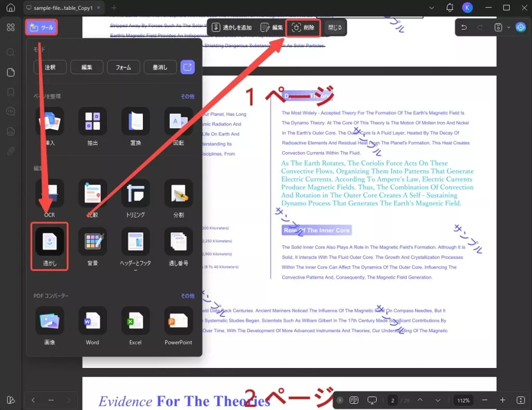Screen dimensions: 532x410
Task: Open the OCR tool
Action: (49, 198)
